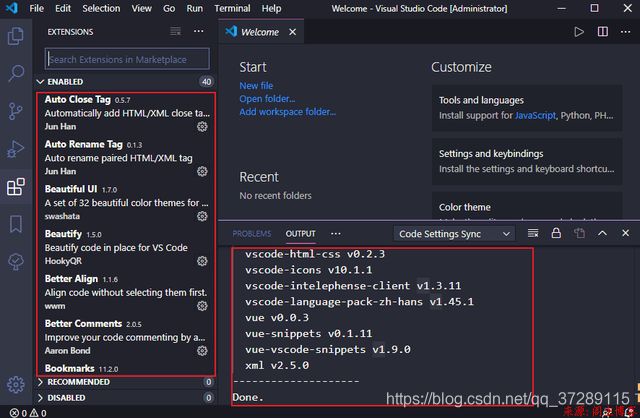The height and width of the screenshot is (418, 640).
Task: Open settings gear for Auto Close Tag
Action: coord(202,127)
